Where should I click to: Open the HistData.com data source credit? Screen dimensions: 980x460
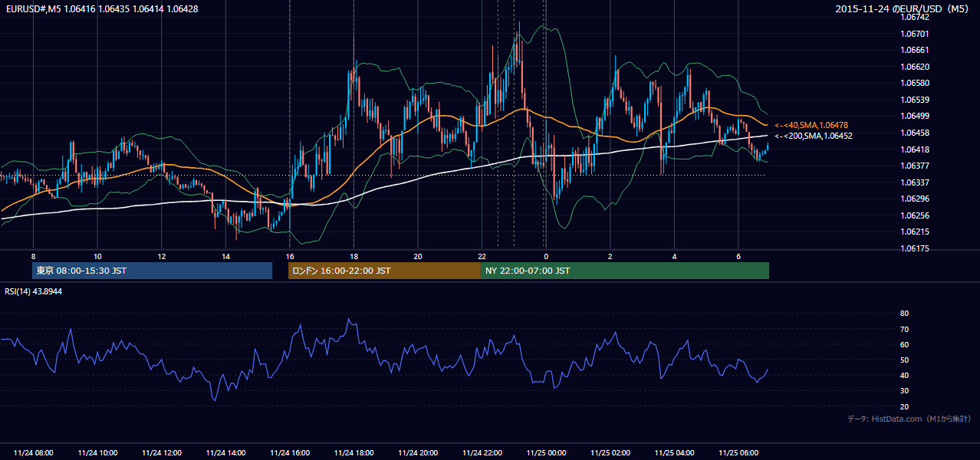[909, 419]
